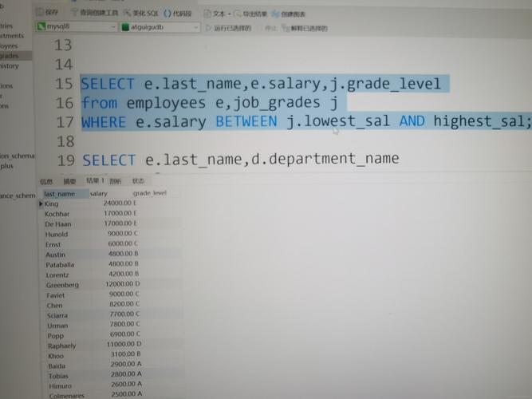This screenshot has height=399, width=532.
Task: Select the sidebar table ending in 'oyees'
Action: click(x=9, y=45)
